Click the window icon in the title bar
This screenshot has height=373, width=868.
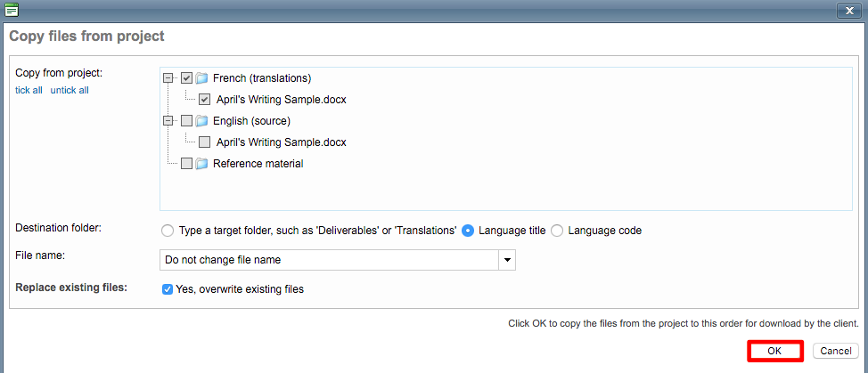pos(12,10)
